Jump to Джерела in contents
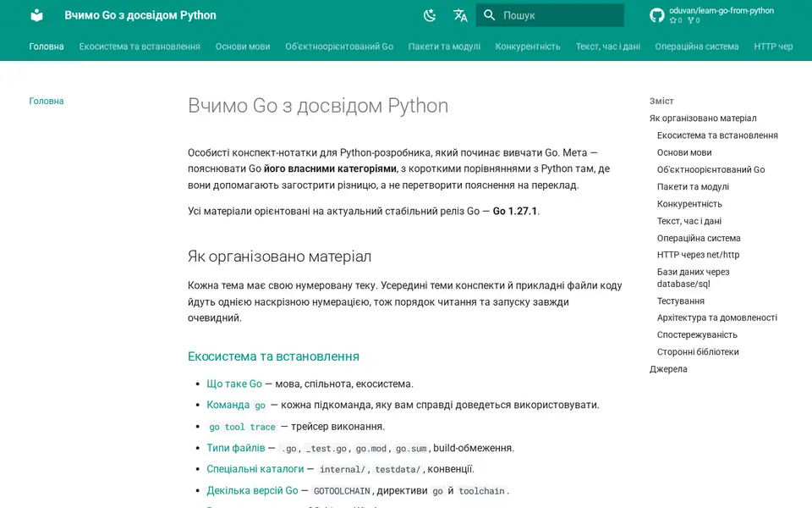 (x=668, y=368)
